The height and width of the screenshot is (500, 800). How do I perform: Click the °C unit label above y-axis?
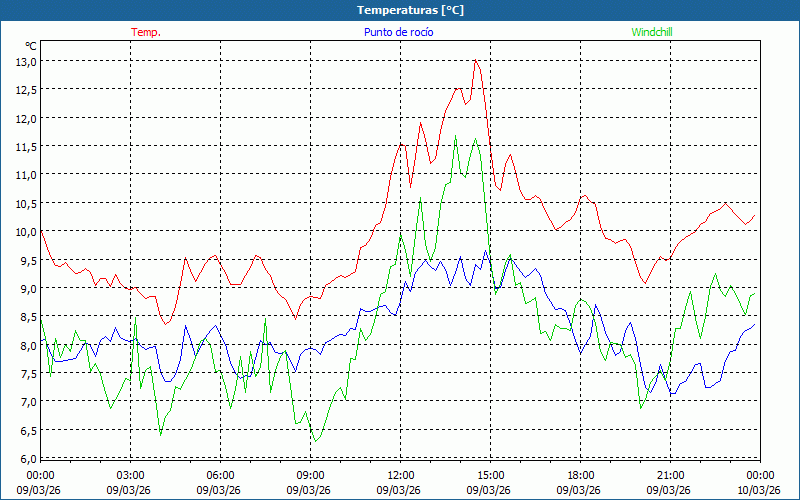30,46
